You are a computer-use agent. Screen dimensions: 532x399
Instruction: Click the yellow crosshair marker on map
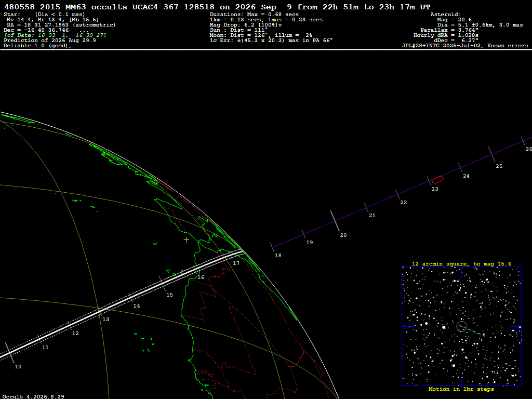(187, 240)
